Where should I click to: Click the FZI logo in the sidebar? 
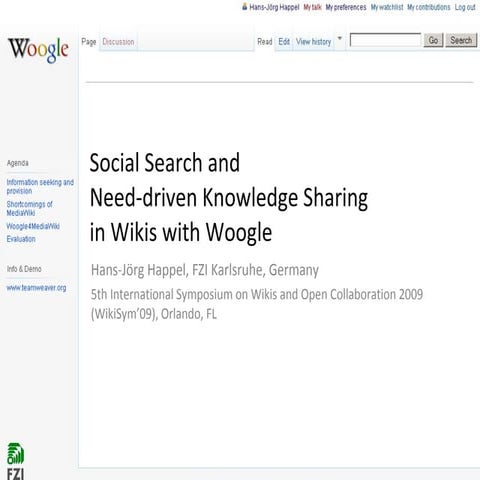[15, 461]
